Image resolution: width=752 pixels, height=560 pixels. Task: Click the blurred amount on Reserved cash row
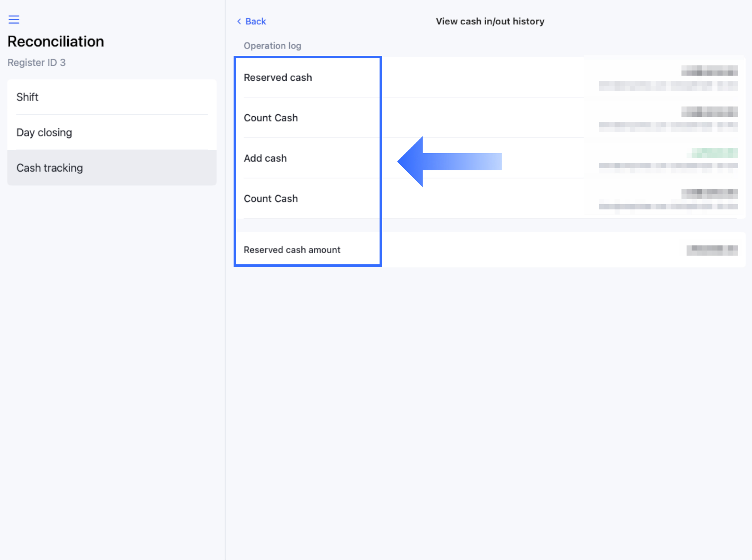tap(709, 71)
